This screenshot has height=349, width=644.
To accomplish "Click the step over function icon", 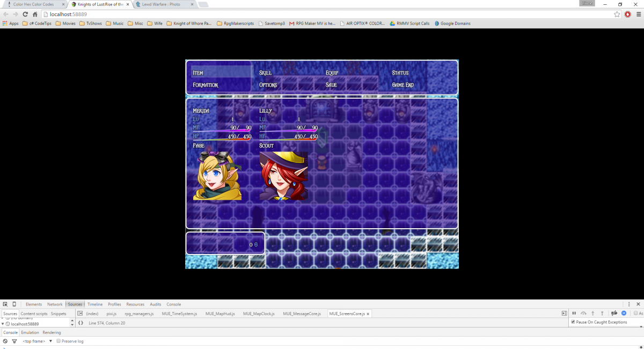I will coord(583,313).
